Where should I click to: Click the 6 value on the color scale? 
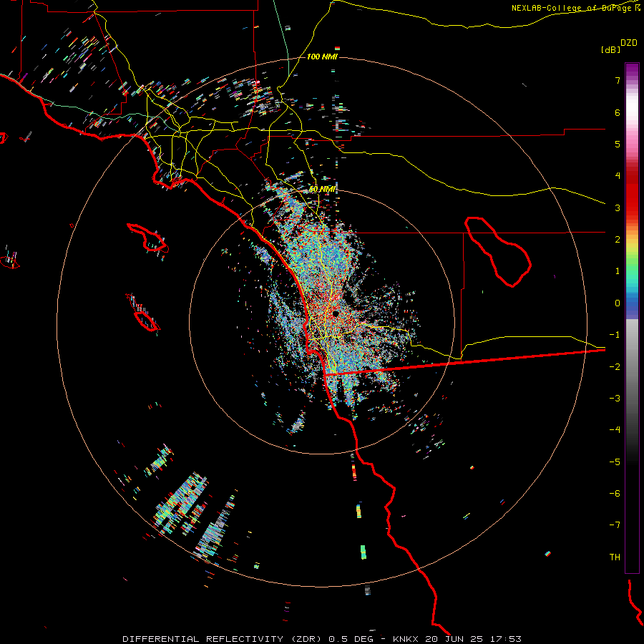click(x=618, y=112)
